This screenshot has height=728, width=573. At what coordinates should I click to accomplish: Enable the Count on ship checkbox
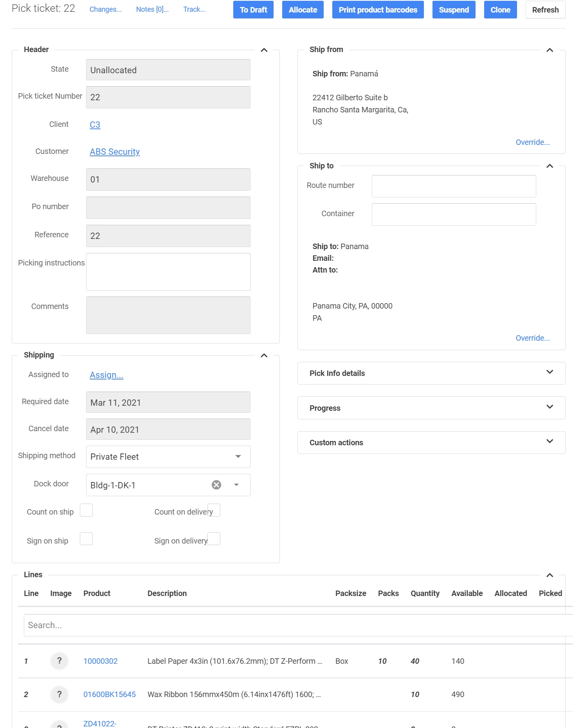(86, 510)
